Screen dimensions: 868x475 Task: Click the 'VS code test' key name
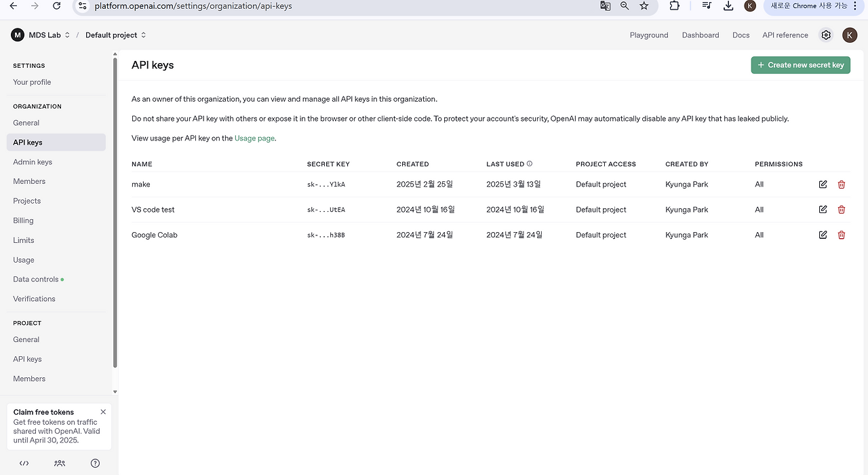(x=153, y=210)
